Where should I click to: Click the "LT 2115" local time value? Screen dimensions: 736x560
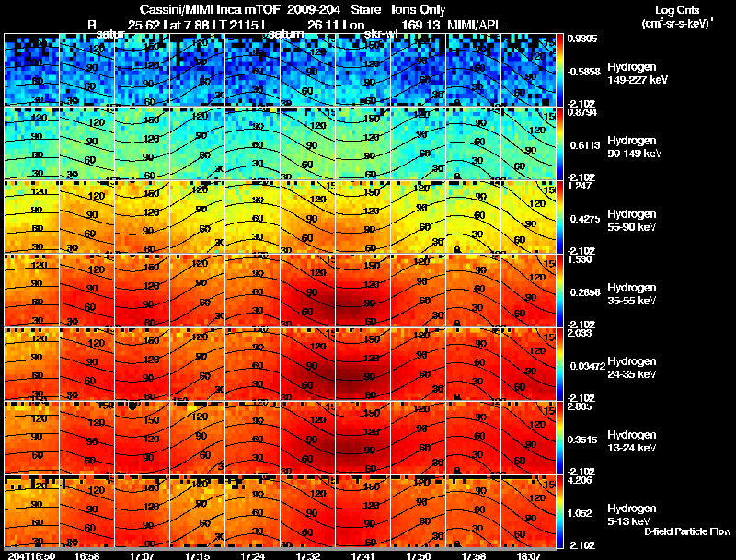click(236, 25)
